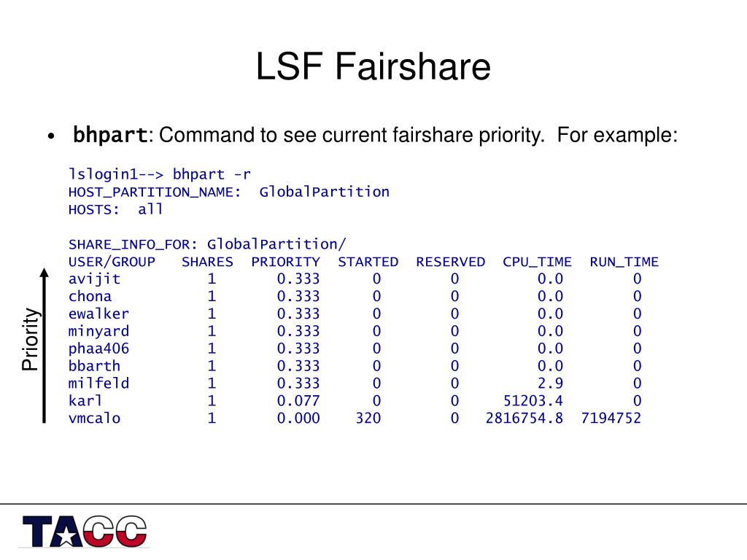Click the "RESERVED" column header
Image resolution: width=747 pixels, height=560 pixels.
tap(450, 262)
